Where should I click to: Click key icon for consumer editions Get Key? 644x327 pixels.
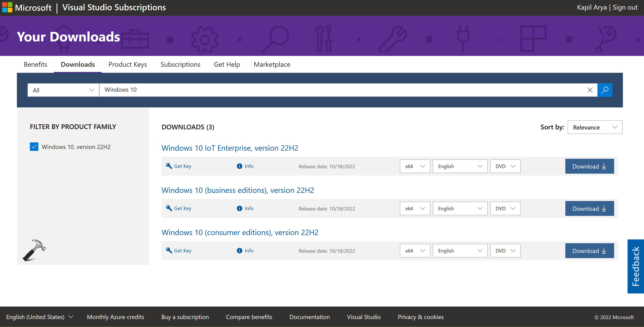pos(169,250)
